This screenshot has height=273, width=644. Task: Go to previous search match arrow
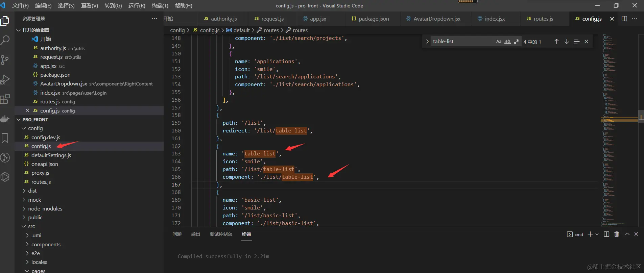556,42
